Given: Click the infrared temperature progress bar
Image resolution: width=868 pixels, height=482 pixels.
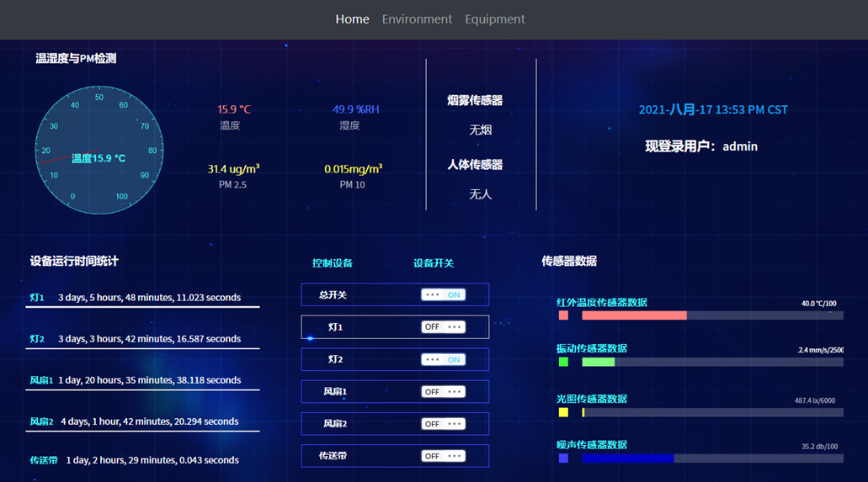Looking at the screenshot, I should click(x=711, y=315).
